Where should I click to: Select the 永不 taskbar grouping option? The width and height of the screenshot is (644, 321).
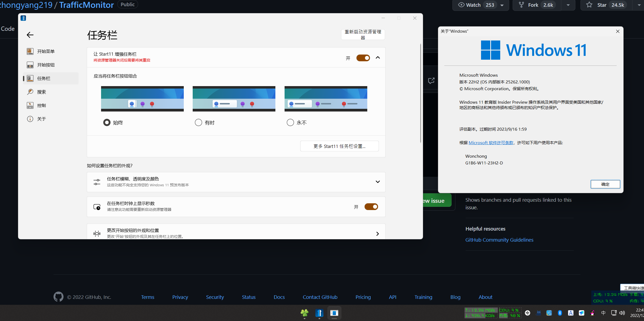pyautogui.click(x=290, y=122)
